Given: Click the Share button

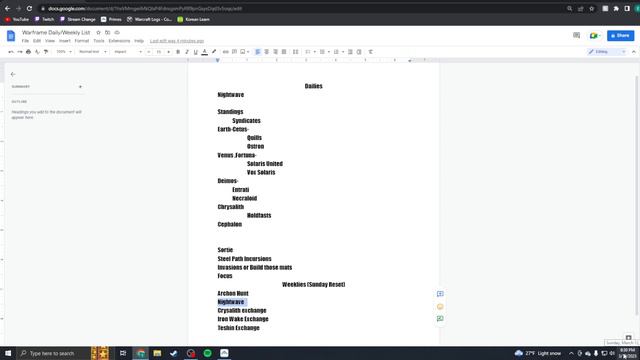Looking at the screenshot, I should (x=620, y=36).
